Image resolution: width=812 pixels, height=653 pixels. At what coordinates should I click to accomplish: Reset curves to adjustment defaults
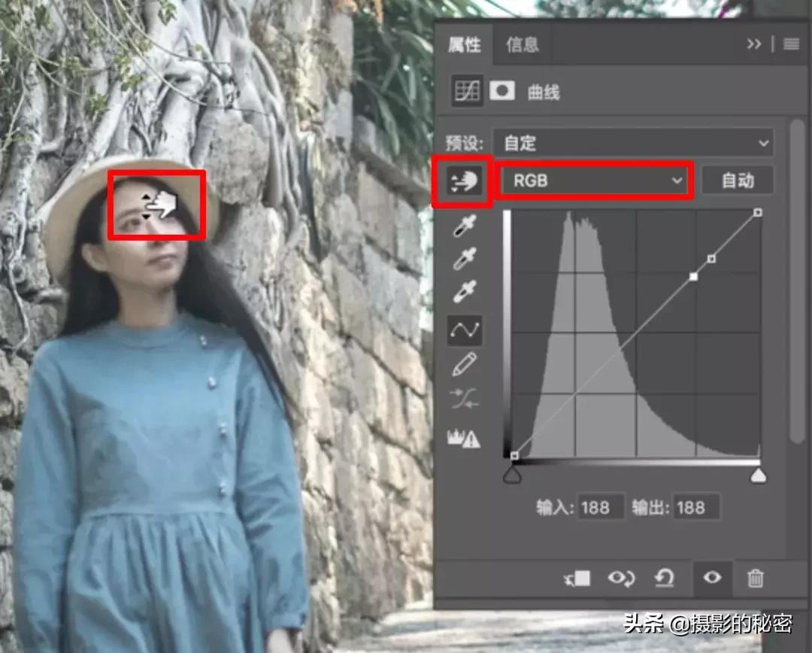[x=665, y=578]
